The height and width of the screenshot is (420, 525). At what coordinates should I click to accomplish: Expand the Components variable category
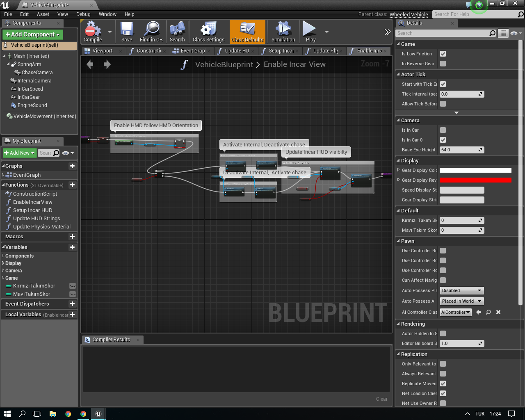[3, 256]
